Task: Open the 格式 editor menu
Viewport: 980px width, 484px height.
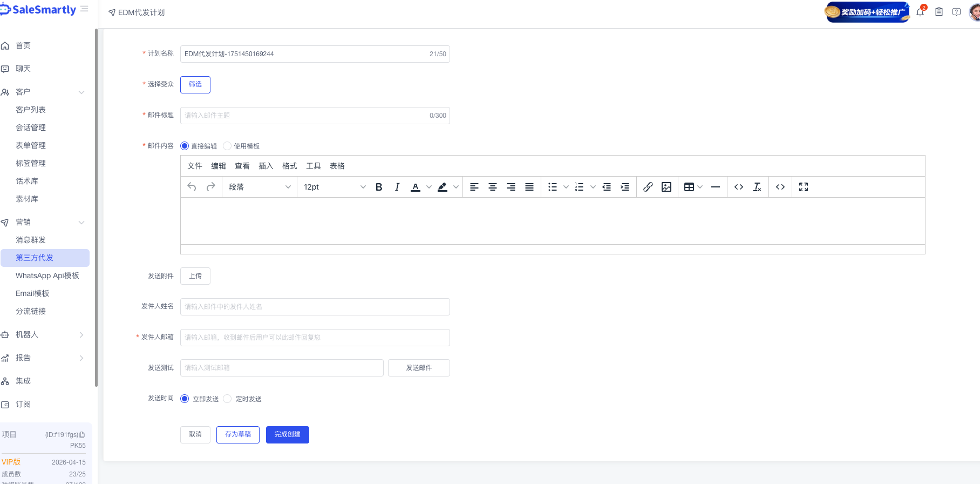Action: pyautogui.click(x=290, y=166)
